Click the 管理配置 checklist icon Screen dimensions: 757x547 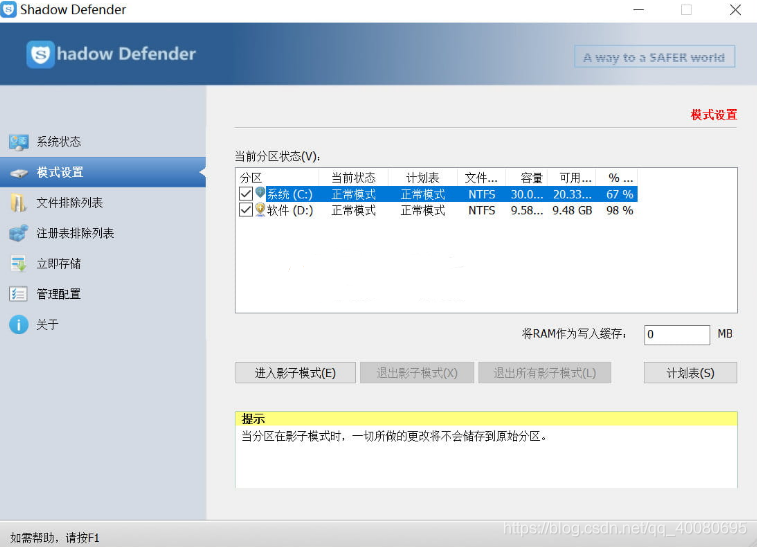pyautogui.click(x=18, y=294)
